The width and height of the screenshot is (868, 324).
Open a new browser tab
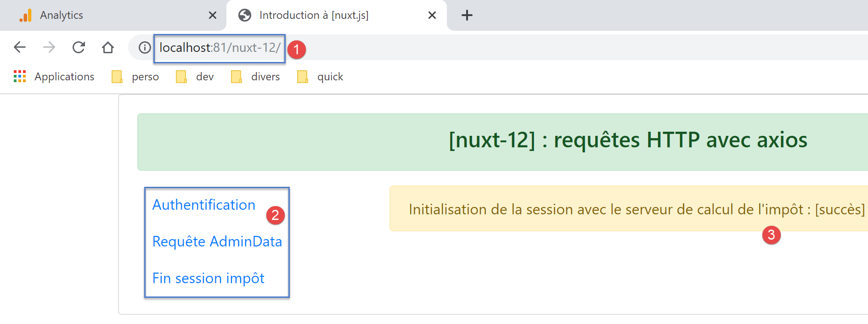point(467,15)
